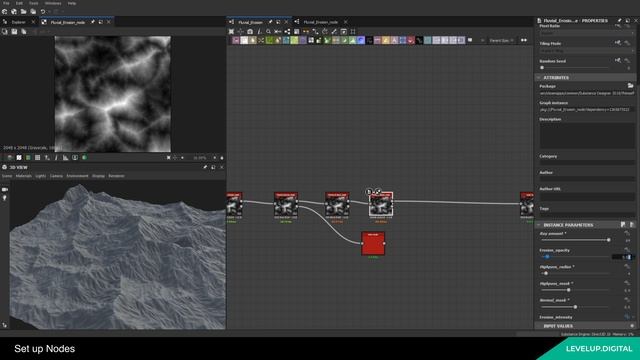Select the second Fluvial_Erosion_node graph tab
640x360 pixels.
[320, 22]
